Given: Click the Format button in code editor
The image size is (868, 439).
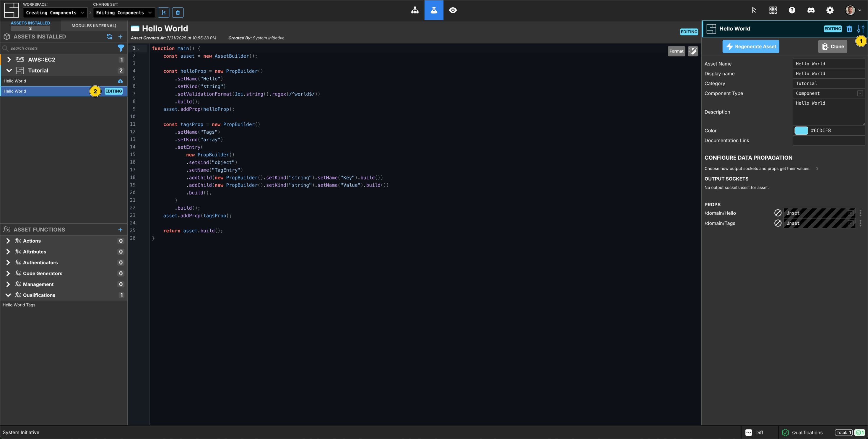Looking at the screenshot, I should pyautogui.click(x=676, y=51).
